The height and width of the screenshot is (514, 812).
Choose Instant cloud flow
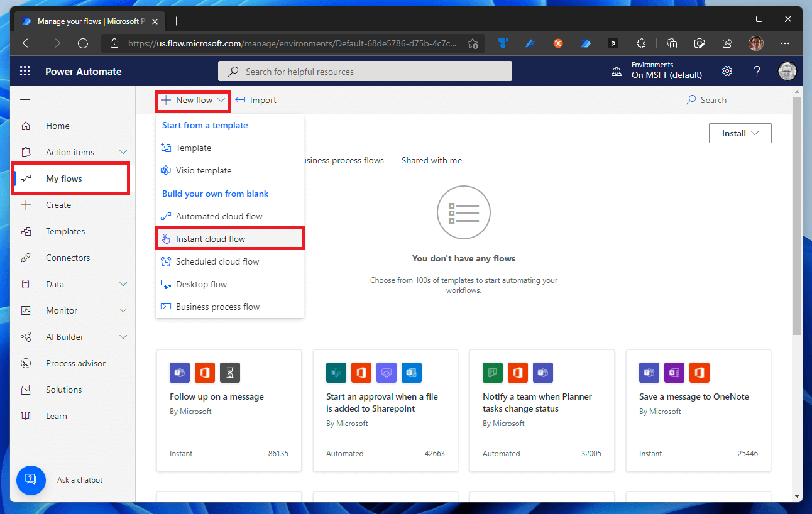pyautogui.click(x=229, y=239)
